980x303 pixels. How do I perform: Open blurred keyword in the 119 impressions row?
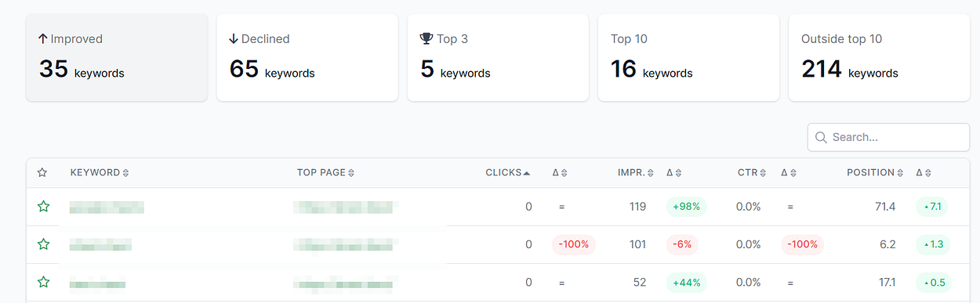(x=107, y=207)
